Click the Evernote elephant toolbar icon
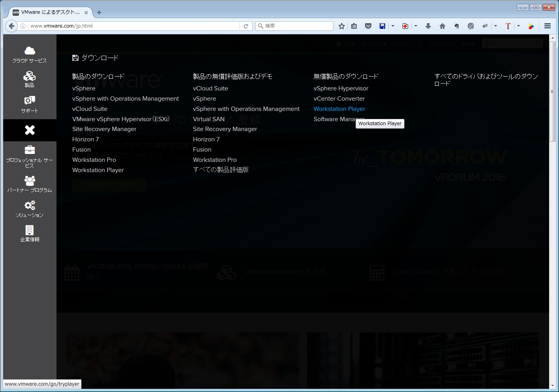 pyautogui.click(x=457, y=26)
